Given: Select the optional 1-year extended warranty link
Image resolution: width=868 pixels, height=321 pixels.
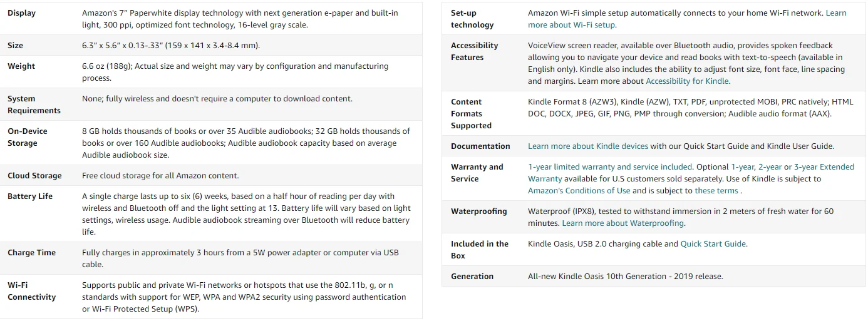Looking at the screenshot, I should pos(742,167).
